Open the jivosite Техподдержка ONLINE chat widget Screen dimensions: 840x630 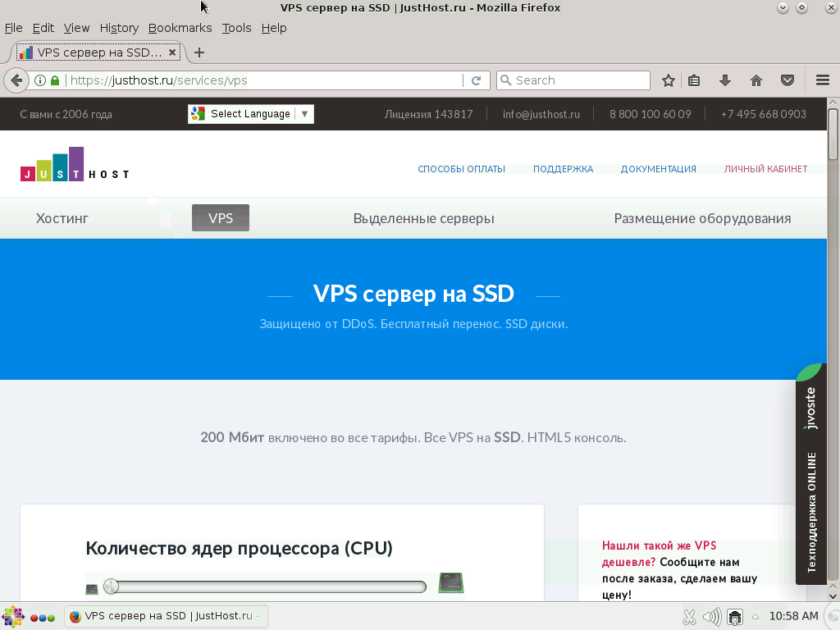[x=811, y=474]
